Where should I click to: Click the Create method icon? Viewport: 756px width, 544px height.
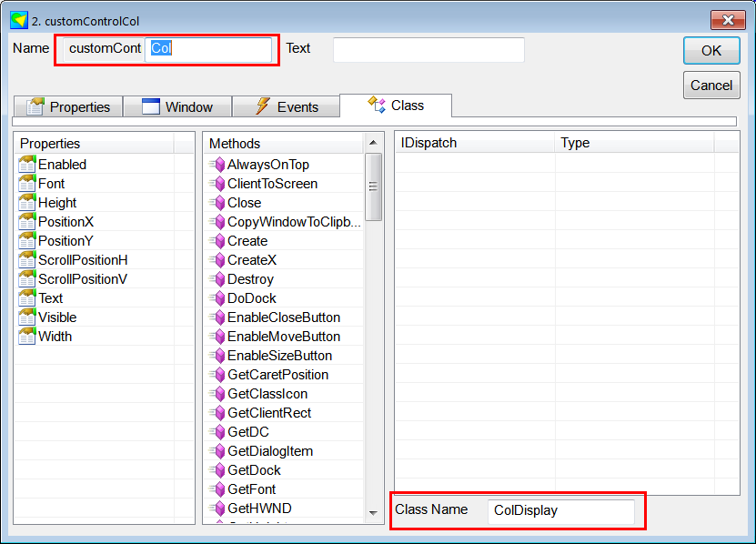click(x=217, y=241)
